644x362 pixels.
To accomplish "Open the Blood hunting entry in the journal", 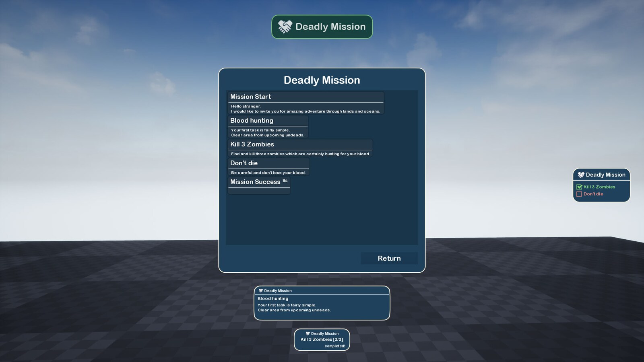I will (x=252, y=121).
